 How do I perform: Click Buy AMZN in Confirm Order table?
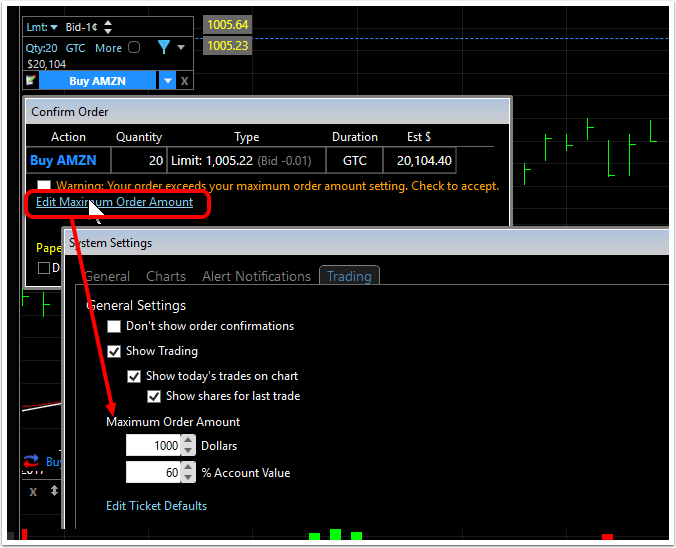pyautogui.click(x=63, y=160)
